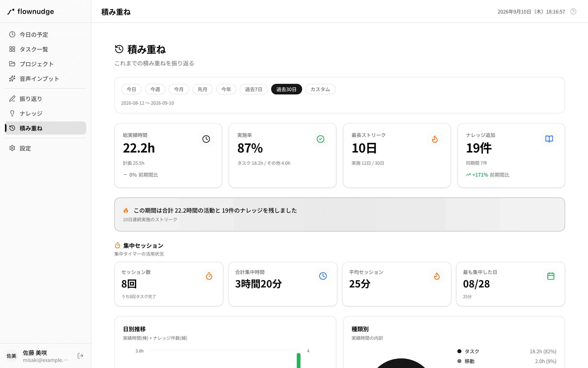
Task: Click the 最も集中した日 08/28 card
Action: 510,284
